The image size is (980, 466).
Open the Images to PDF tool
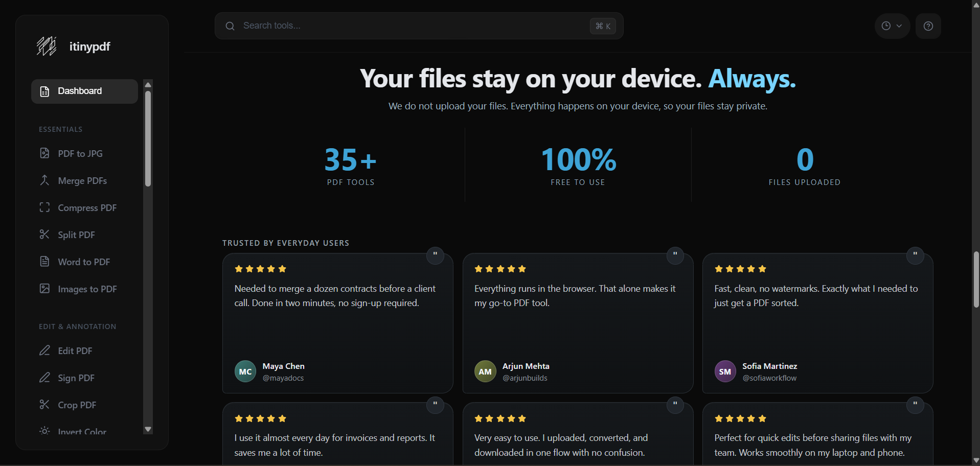87,289
